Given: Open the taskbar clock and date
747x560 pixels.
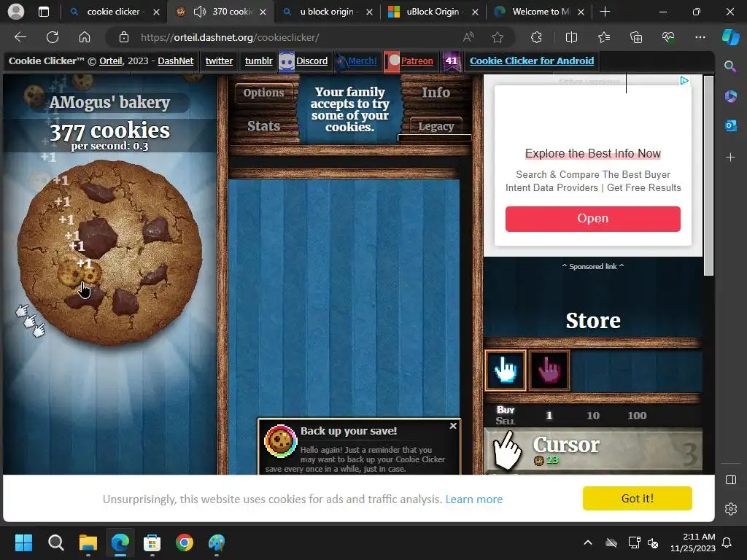Looking at the screenshot, I should [x=693, y=542].
